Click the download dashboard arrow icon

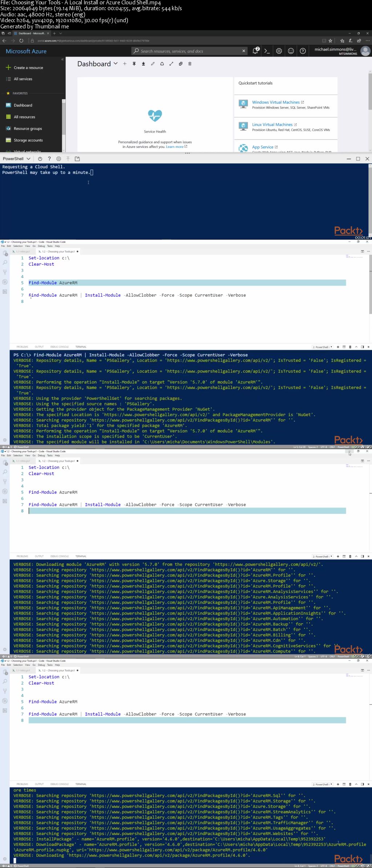coord(143,64)
